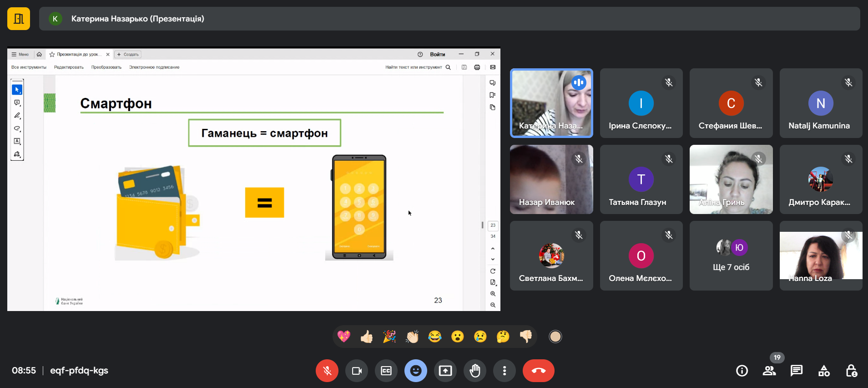Open 'Все инструменты' menu item

[x=29, y=67]
